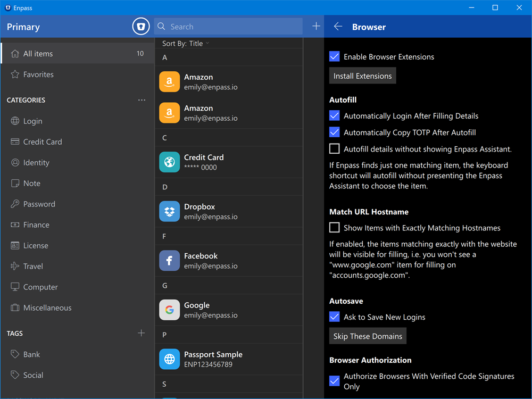The width and height of the screenshot is (532, 399).
Task: Click the Credit Card item globe icon
Action: [169, 162]
